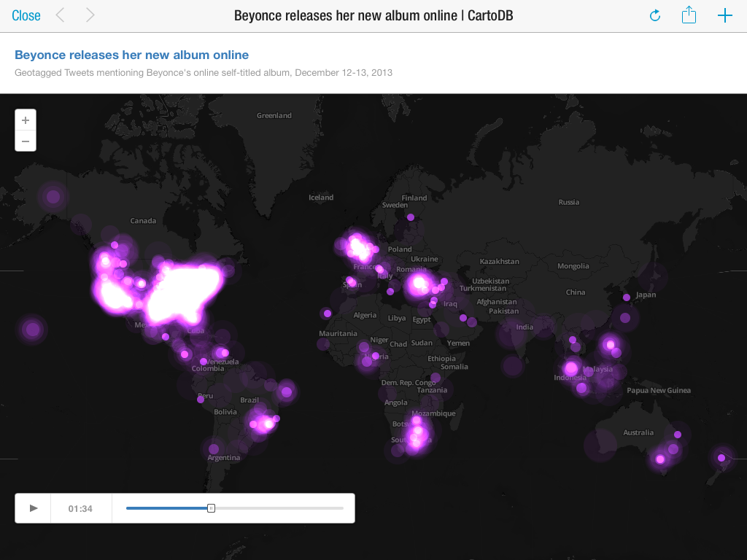Play the tweet animation
Image resolution: width=747 pixels, height=560 pixels.
click(34, 508)
